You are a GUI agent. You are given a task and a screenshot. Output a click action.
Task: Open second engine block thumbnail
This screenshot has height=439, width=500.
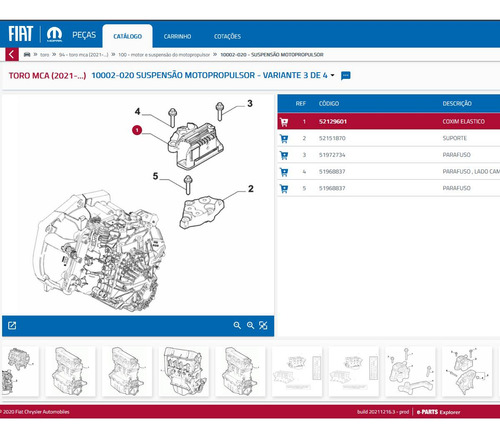[x=70, y=371]
